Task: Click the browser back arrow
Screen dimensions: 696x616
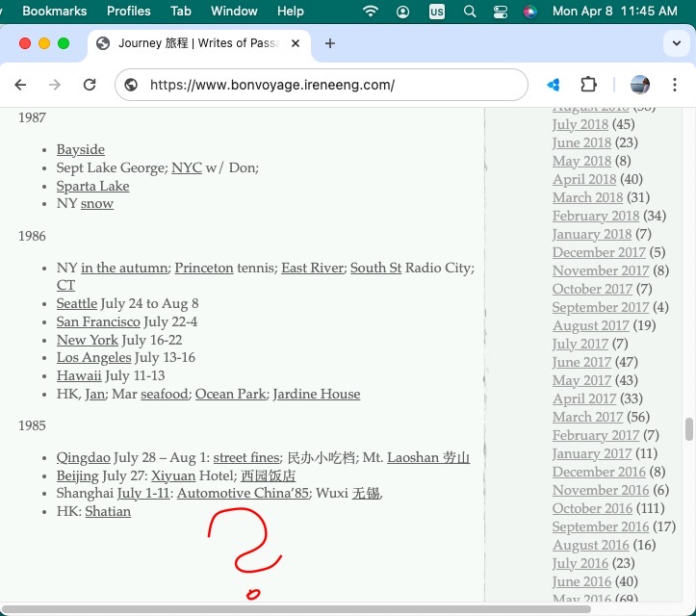Action: (20, 85)
